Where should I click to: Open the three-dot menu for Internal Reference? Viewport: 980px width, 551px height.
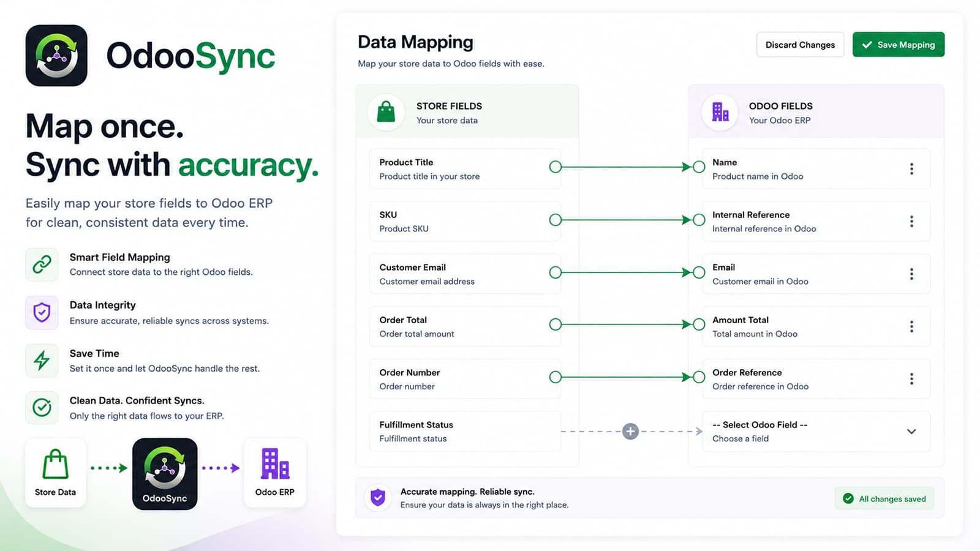[911, 222]
